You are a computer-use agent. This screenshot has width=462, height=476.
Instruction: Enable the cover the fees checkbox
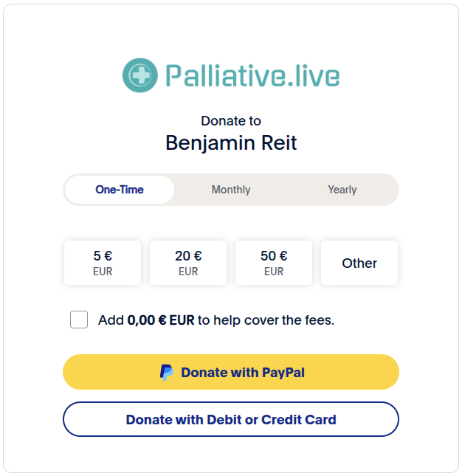tap(79, 320)
